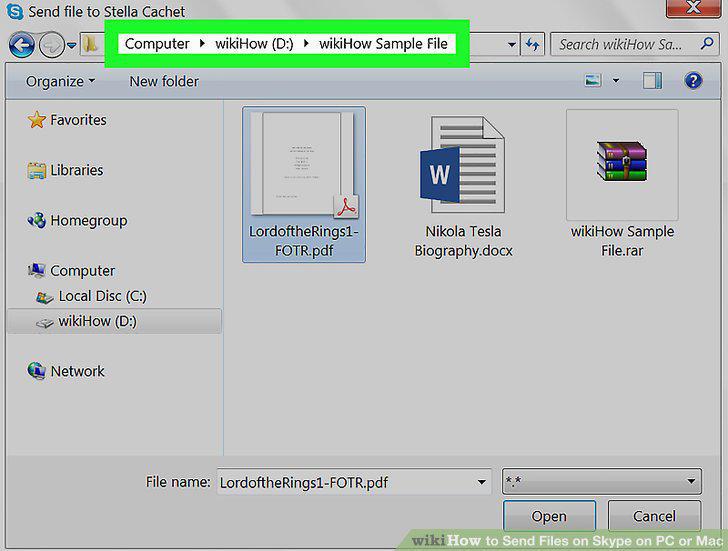Select the LordoftheRings1-FOTR.pdf thumbnail
728x551 pixels.
click(304, 165)
